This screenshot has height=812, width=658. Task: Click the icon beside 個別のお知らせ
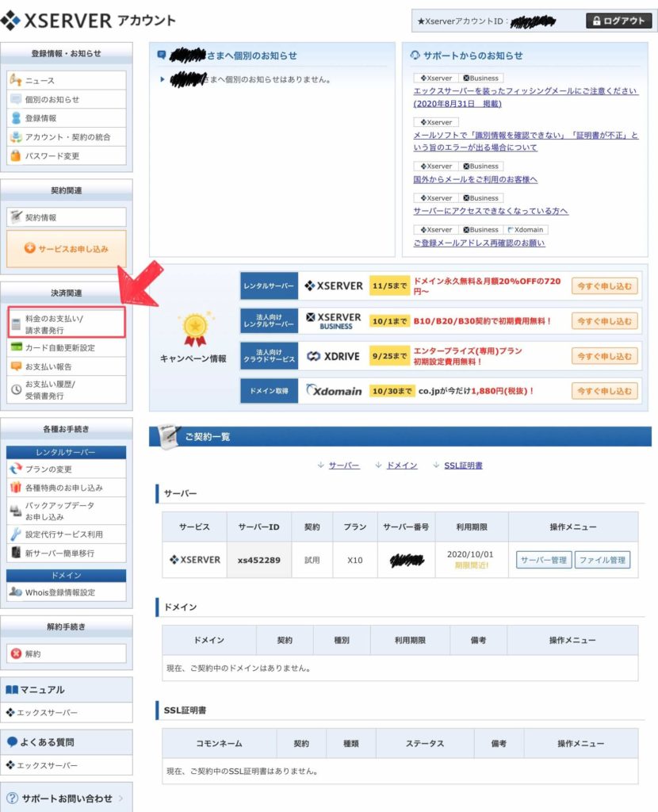click(16, 99)
